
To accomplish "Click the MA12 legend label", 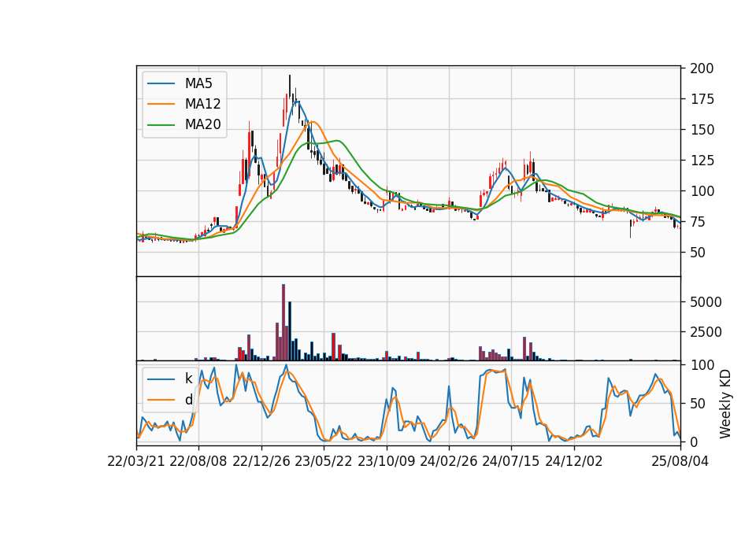I will [202, 104].
